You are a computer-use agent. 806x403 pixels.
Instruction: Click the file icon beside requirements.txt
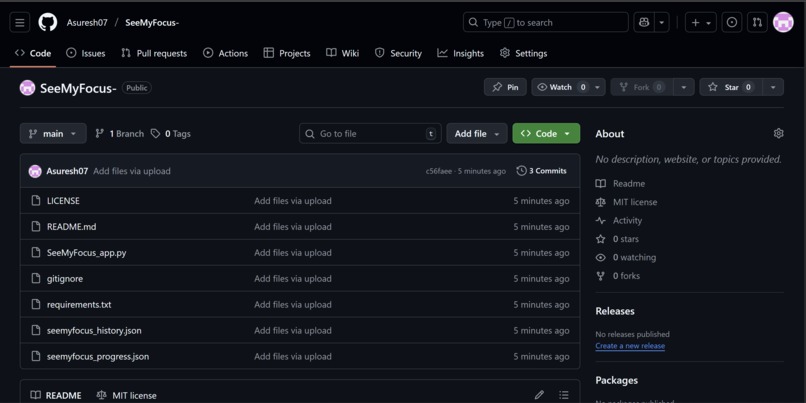click(x=35, y=304)
